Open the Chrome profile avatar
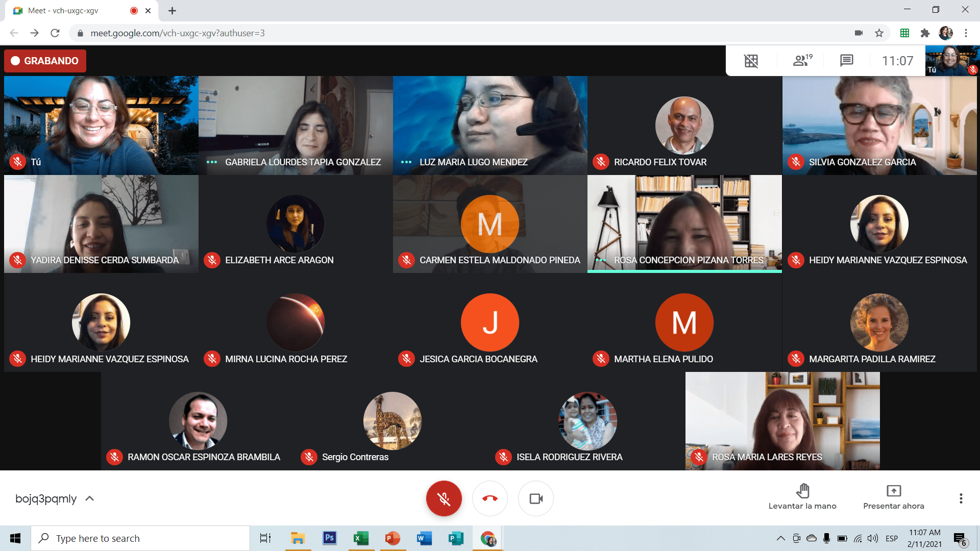 [946, 33]
